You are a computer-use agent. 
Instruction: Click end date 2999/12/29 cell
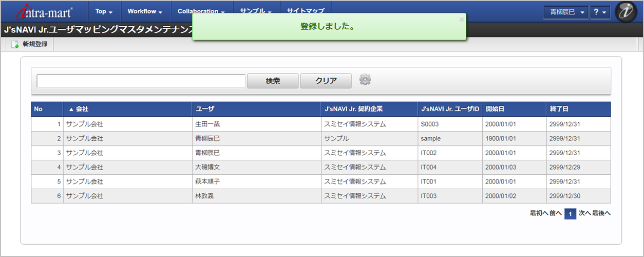578,167
